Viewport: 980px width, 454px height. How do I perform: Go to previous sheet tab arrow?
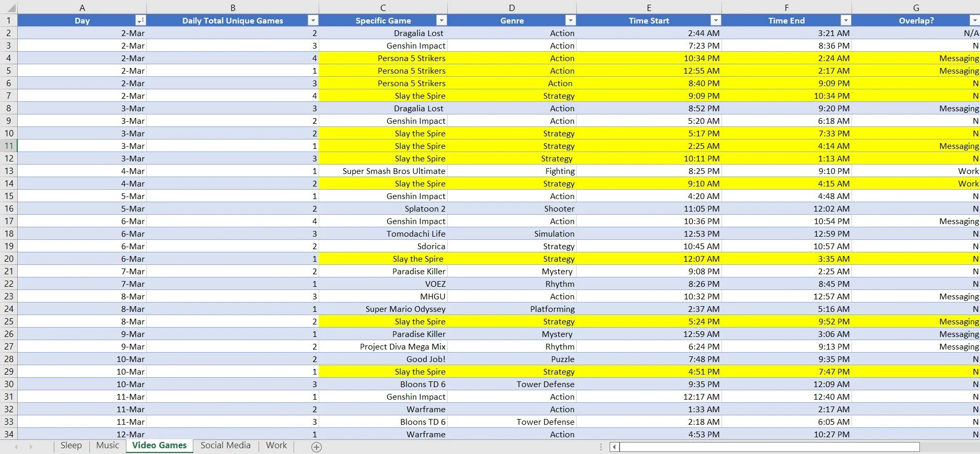pyautogui.click(x=16, y=447)
